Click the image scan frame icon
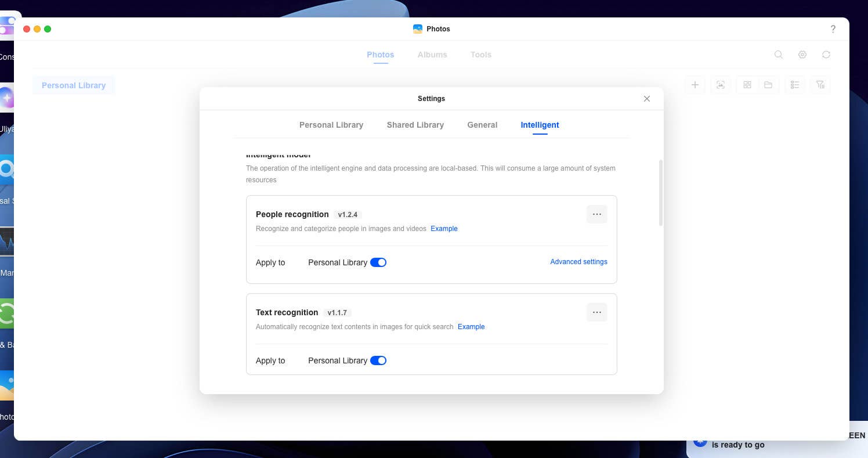Viewport: 868px width, 458px height. 721,85
